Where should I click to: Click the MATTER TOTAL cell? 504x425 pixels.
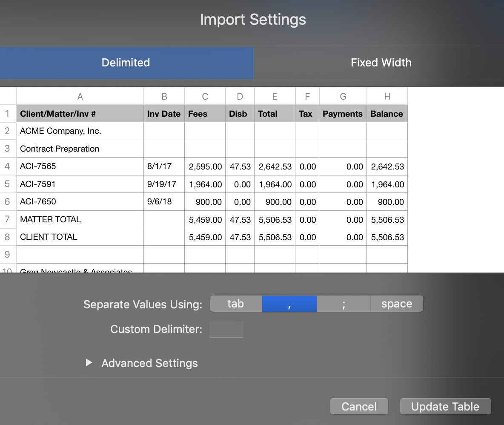point(80,219)
